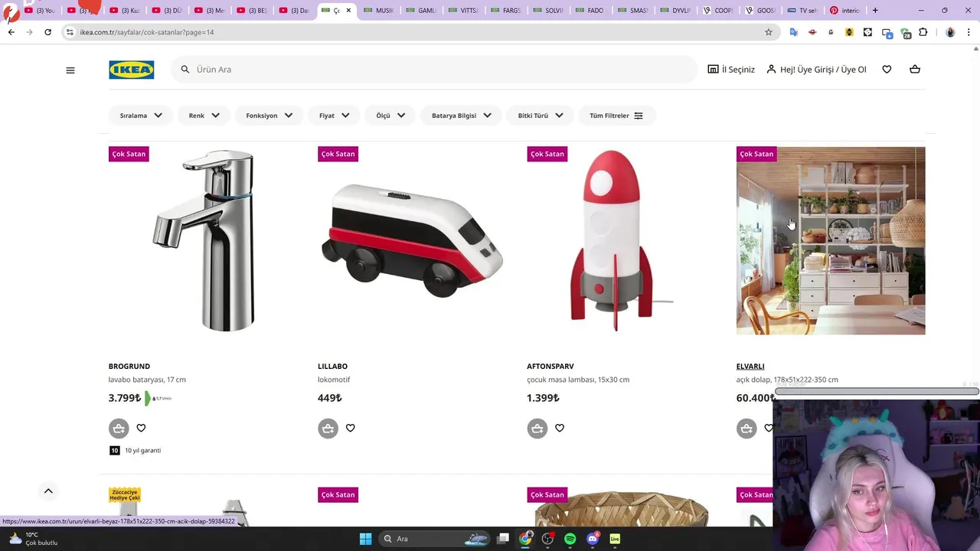The image size is (980, 551).
Task: Click the Züccaciye Hediye Çeki badge
Action: (125, 495)
